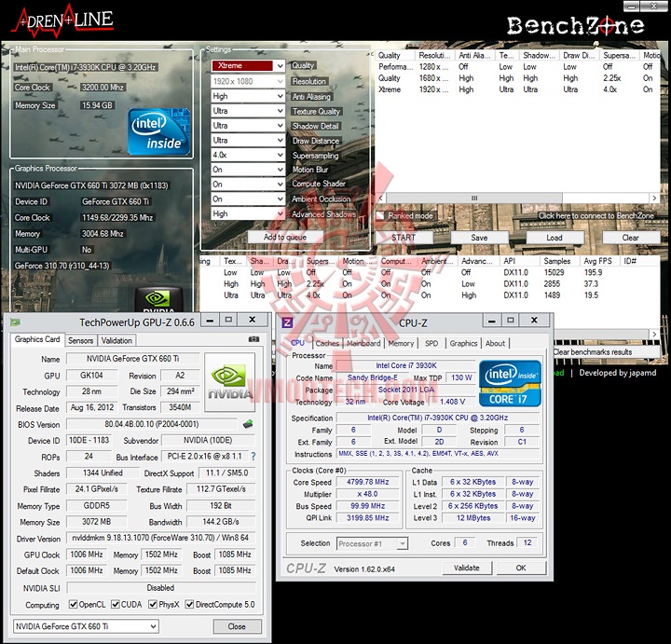
Task: Switch to the Graphics tab in CPU-Z
Action: pyautogui.click(x=463, y=343)
